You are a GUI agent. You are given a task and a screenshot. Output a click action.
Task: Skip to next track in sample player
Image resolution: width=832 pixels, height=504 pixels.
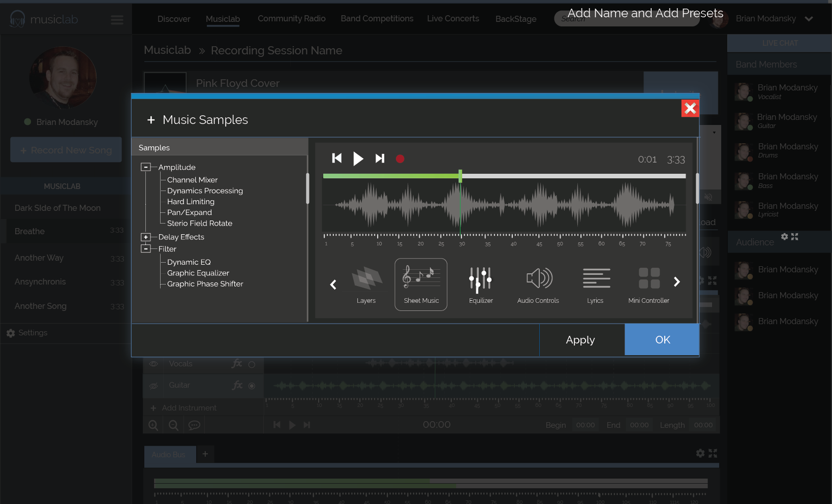click(x=380, y=159)
